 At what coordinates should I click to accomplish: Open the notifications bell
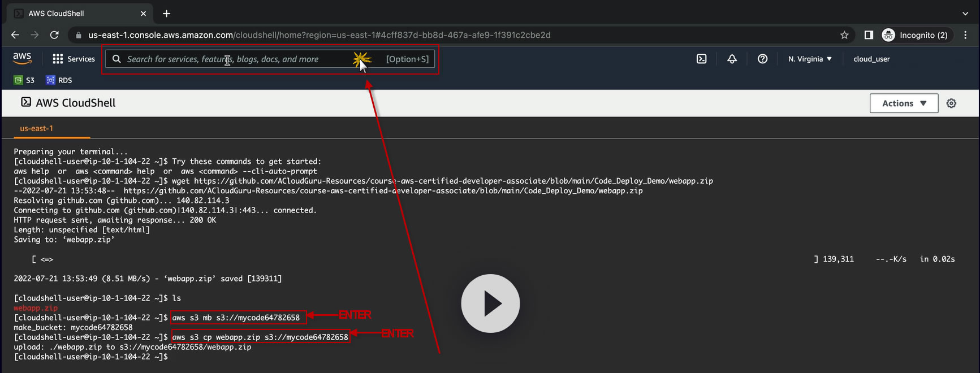[732, 59]
